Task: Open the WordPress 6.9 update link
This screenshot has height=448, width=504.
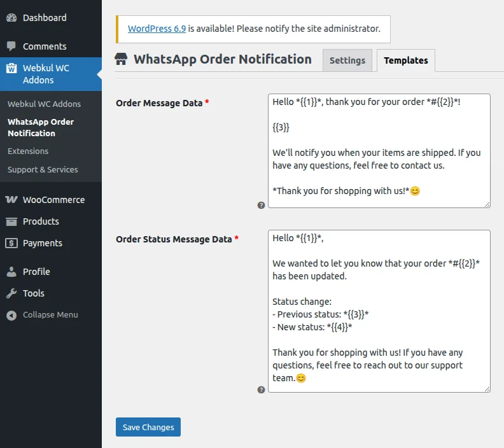Action: tap(157, 29)
